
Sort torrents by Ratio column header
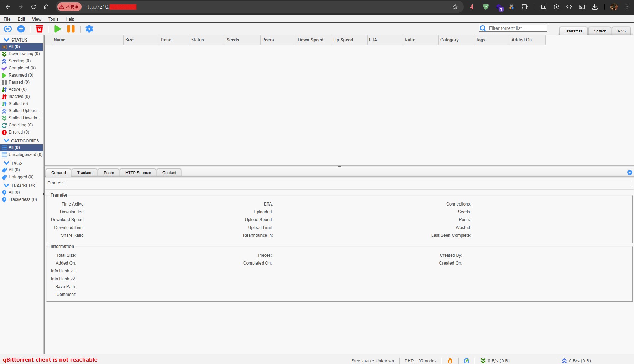click(x=420, y=40)
